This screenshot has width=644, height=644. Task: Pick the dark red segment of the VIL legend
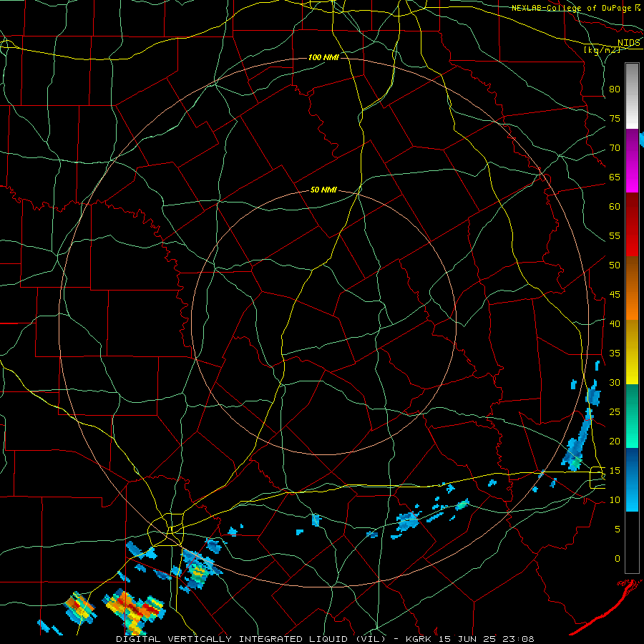(632, 225)
